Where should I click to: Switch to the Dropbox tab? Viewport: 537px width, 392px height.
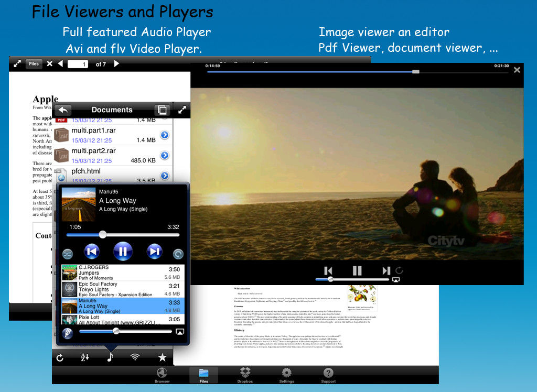245,375
